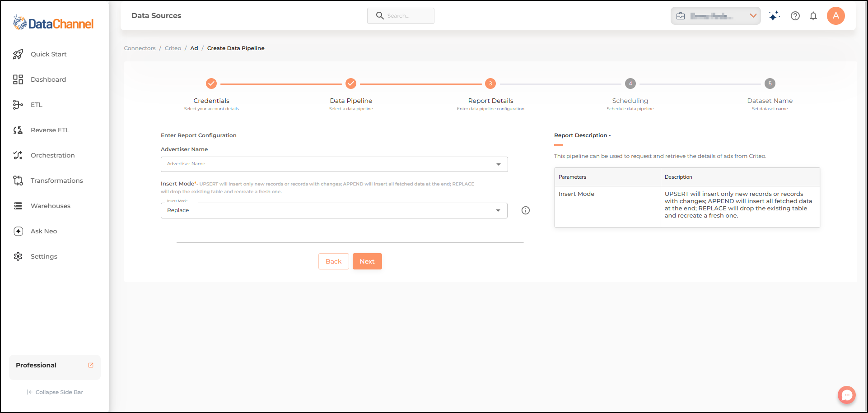The image size is (868, 413).
Task: Click the Settings menu label
Action: (44, 256)
